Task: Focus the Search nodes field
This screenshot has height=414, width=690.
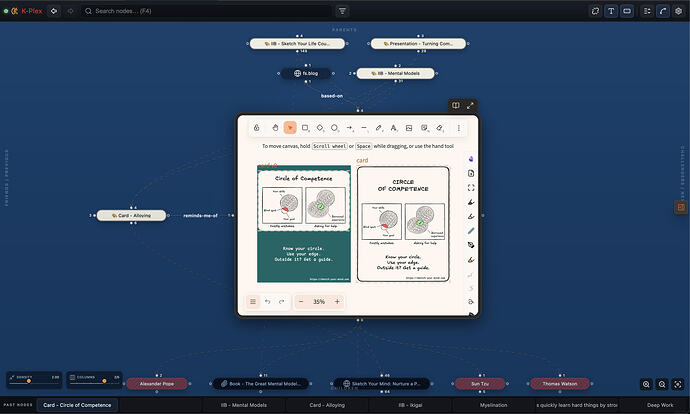Action: point(207,11)
